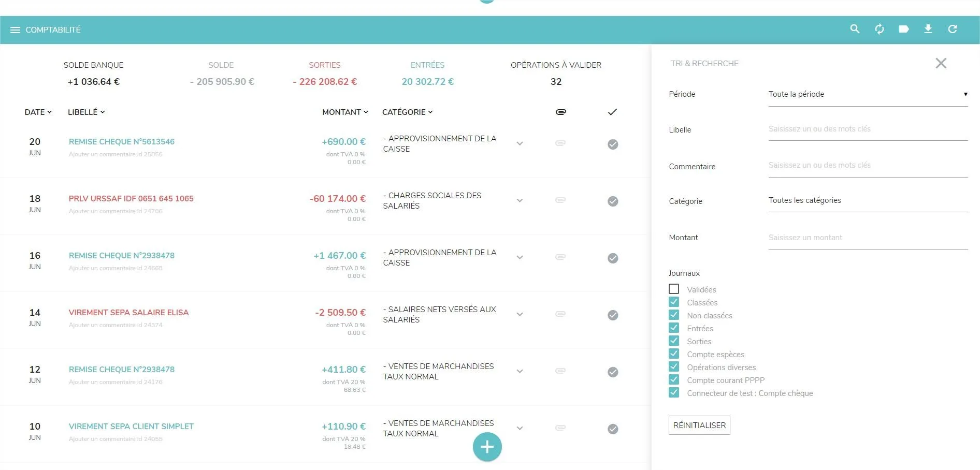Click the search magnifier icon in header
The width and height of the screenshot is (980, 470).
pos(855,29)
